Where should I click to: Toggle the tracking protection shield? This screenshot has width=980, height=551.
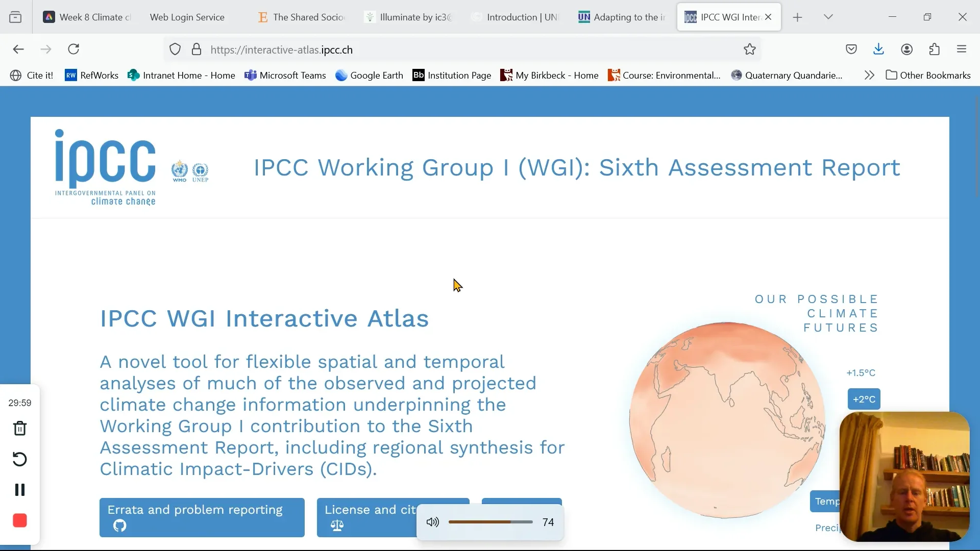coord(175,49)
